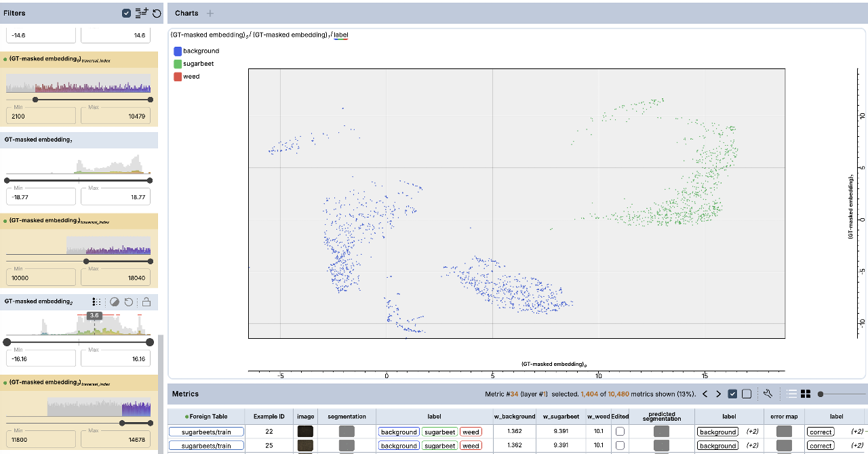
Task: Click left slider handle of embedding 1 traversal index
Action: [86, 261]
